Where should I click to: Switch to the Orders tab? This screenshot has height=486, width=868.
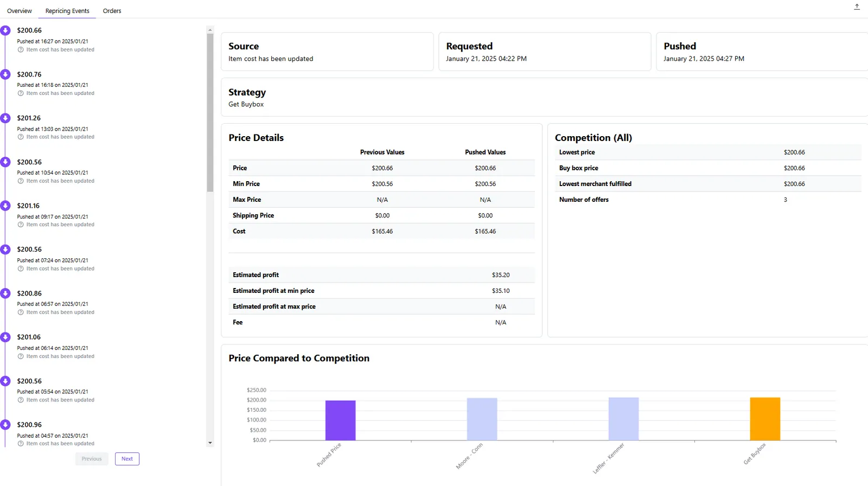coord(112,11)
